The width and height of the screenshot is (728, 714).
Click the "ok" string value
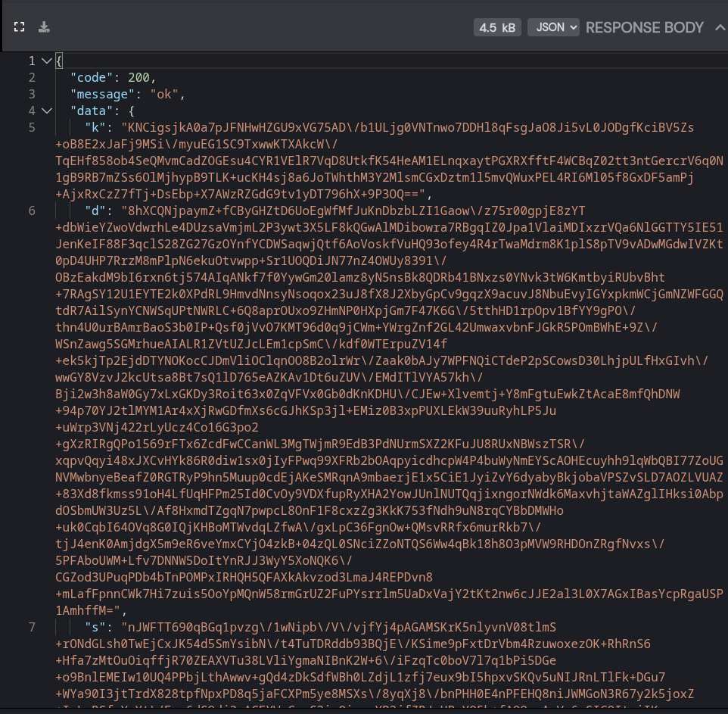tap(164, 95)
